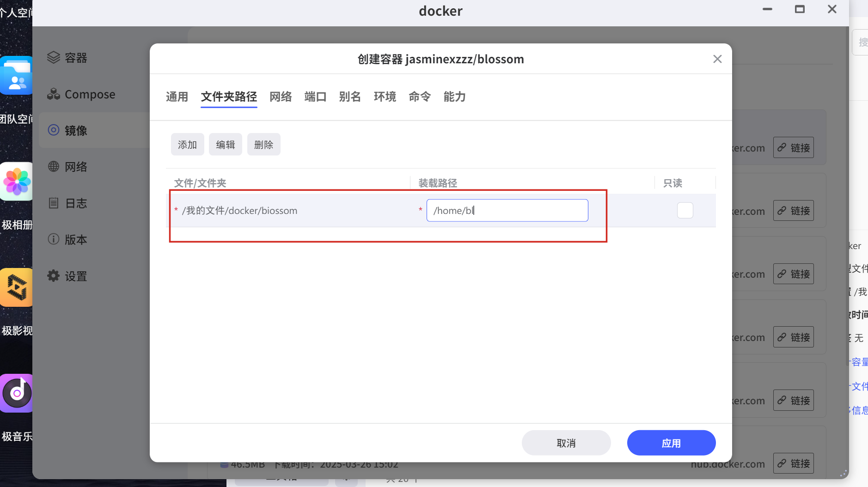This screenshot has width=868, height=487.
Task: Click 取消 to cancel the dialog
Action: [x=566, y=443]
